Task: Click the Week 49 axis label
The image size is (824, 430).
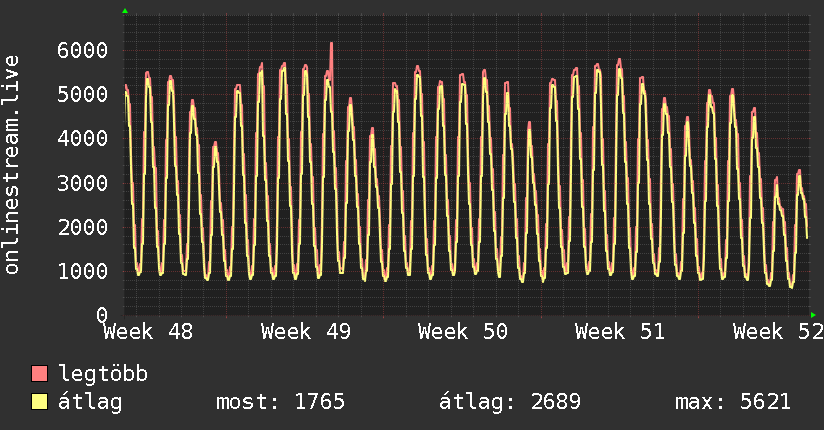Action: click(306, 332)
